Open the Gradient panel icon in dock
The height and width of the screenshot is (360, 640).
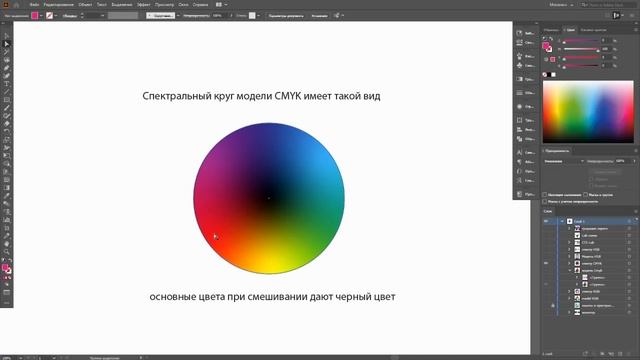click(519, 79)
